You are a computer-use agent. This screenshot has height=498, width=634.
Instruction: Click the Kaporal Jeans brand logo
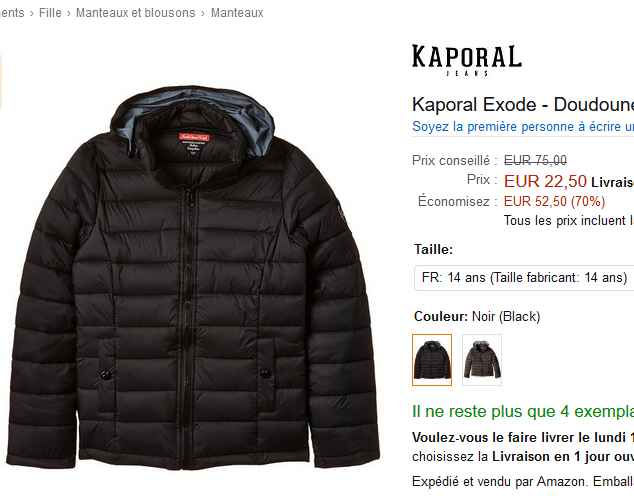467,60
